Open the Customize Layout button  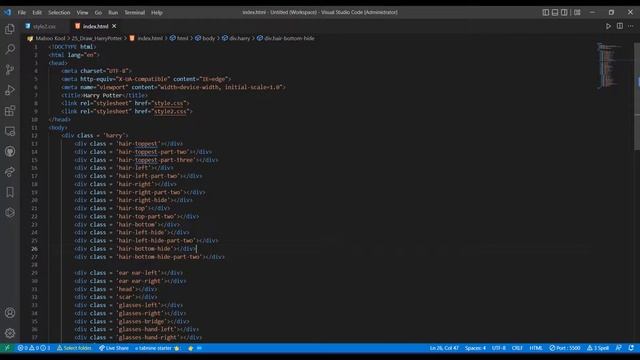(x=577, y=12)
